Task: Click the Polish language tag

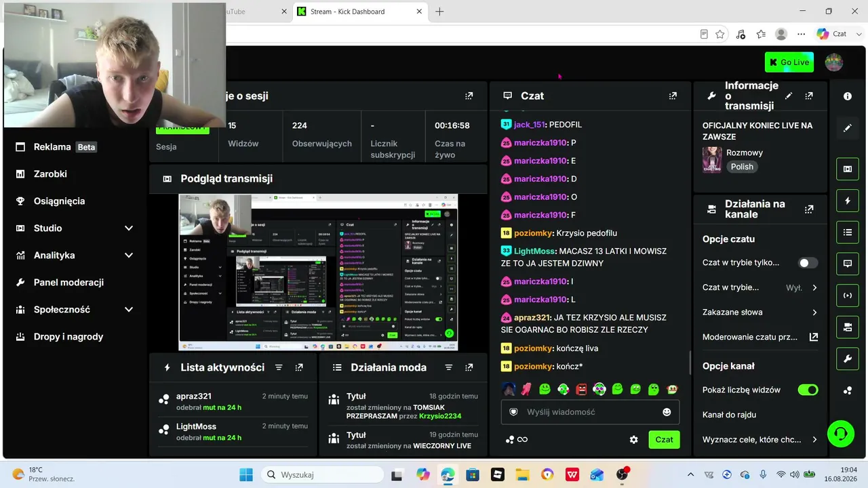Action: pos(742,167)
